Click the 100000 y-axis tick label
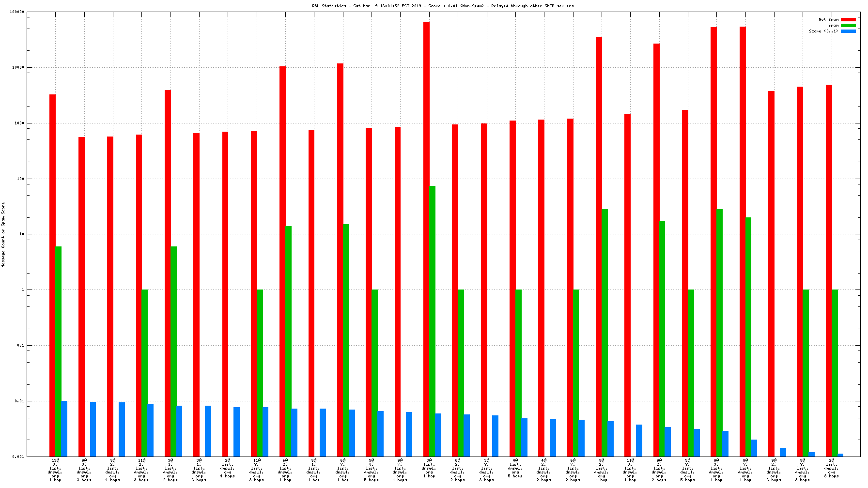 click(17, 12)
